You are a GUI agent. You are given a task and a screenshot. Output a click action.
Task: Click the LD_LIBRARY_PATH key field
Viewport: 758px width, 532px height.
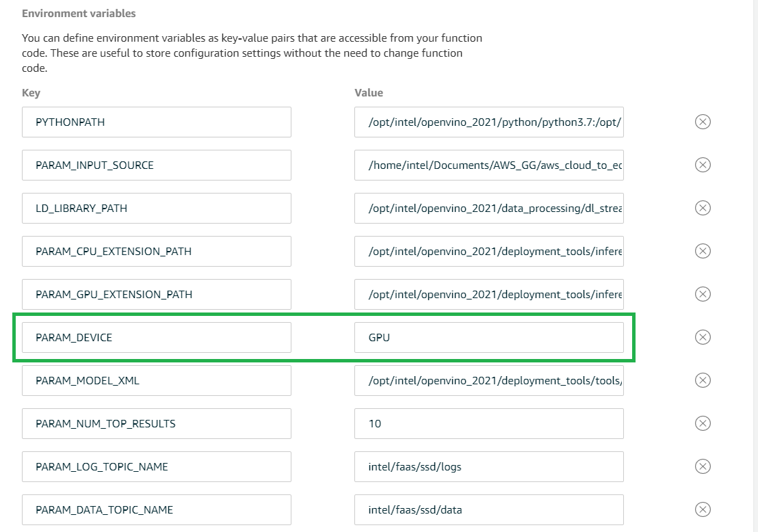pyautogui.click(x=156, y=208)
